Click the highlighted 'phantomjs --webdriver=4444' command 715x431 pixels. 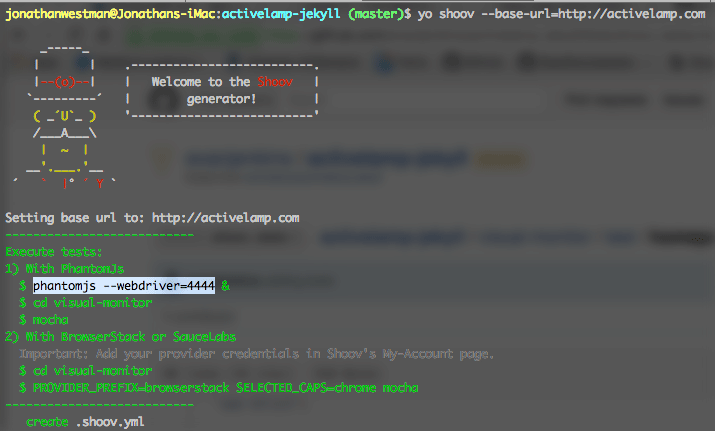(124, 286)
